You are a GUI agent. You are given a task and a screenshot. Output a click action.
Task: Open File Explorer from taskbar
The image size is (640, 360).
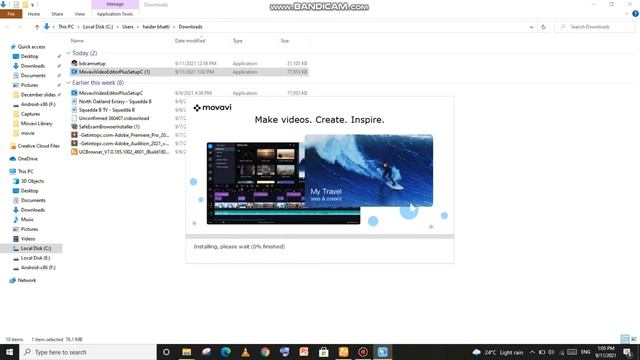[187, 352]
